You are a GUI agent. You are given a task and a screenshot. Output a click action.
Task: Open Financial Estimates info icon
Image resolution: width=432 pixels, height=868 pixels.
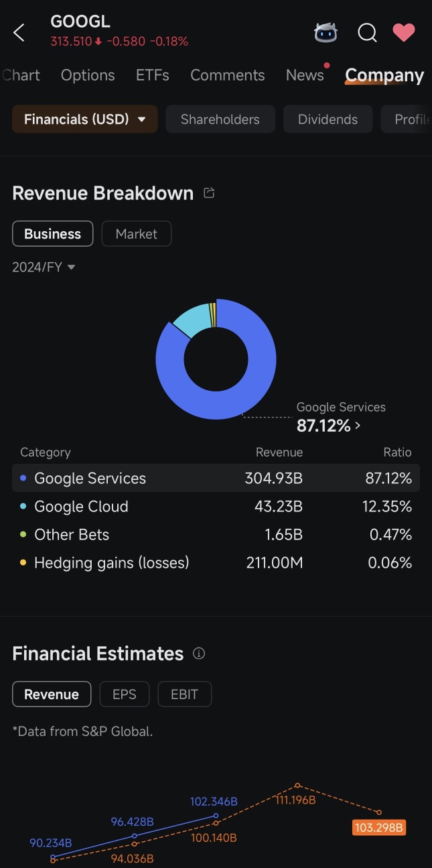(x=199, y=654)
